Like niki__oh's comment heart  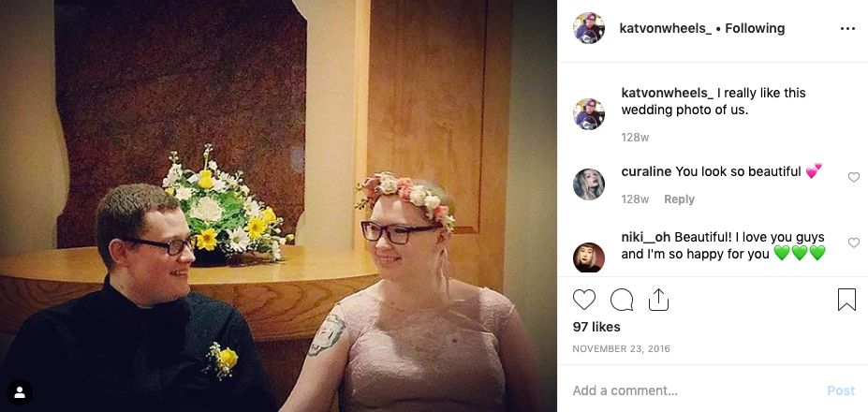coord(854,243)
